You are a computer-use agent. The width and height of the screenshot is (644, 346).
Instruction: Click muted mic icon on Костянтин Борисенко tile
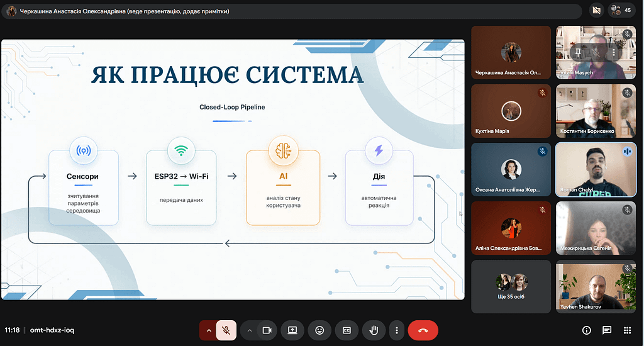(627, 93)
